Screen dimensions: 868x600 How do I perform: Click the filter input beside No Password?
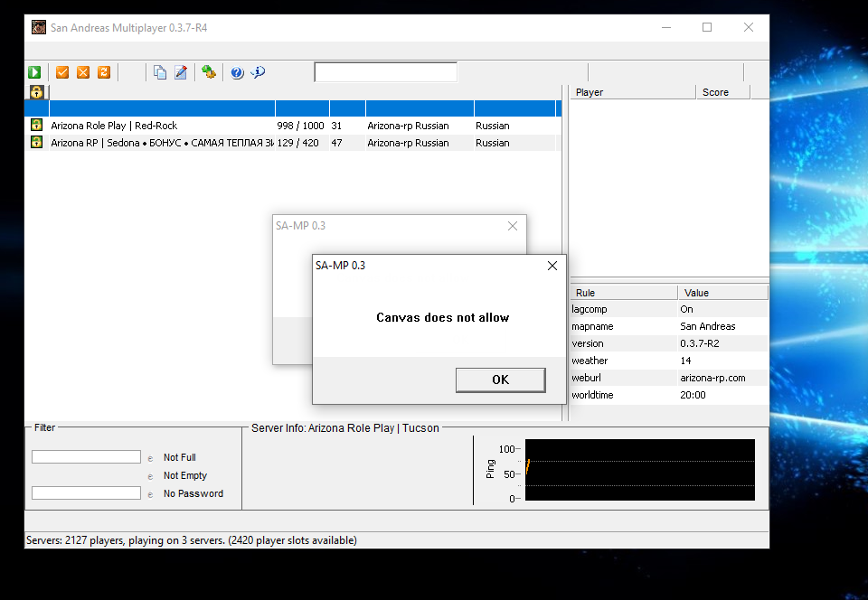pyautogui.click(x=87, y=492)
